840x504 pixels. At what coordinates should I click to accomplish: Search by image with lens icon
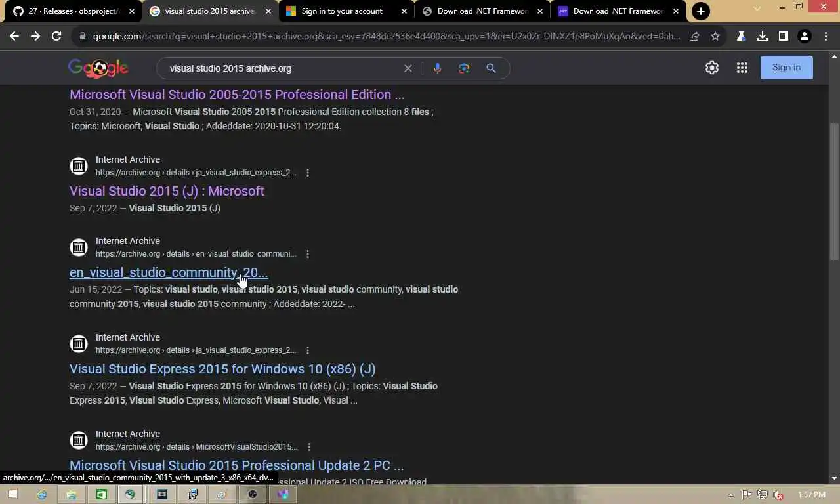tap(464, 68)
